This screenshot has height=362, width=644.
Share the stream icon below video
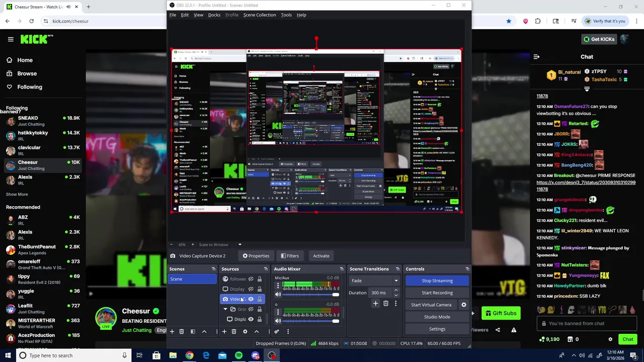pyautogui.click(x=498, y=330)
